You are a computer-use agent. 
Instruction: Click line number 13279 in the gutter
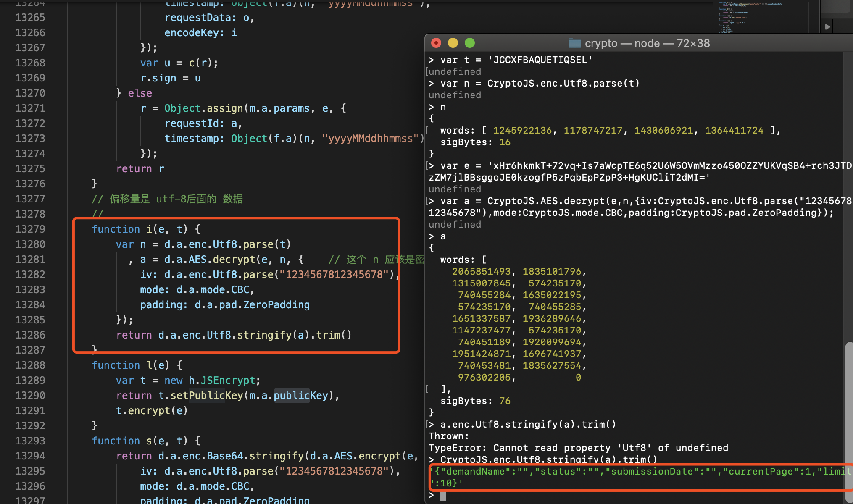coord(30,229)
